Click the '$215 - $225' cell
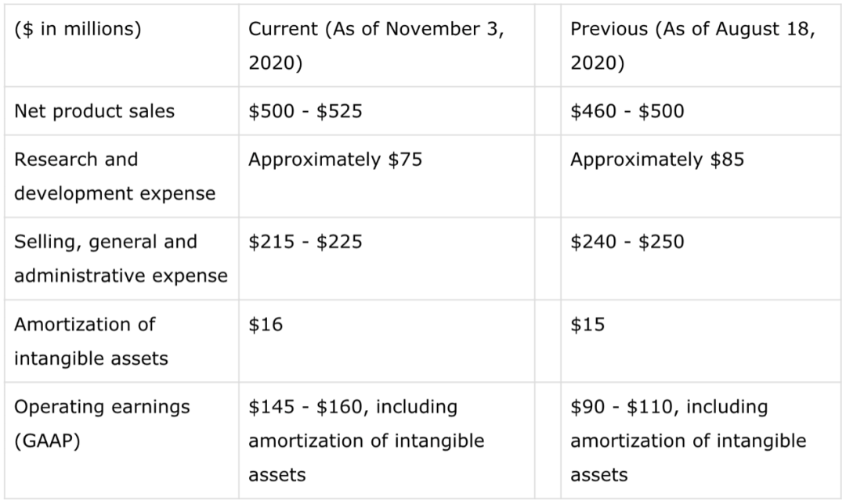This screenshot has width=846, height=504. [x=305, y=242]
